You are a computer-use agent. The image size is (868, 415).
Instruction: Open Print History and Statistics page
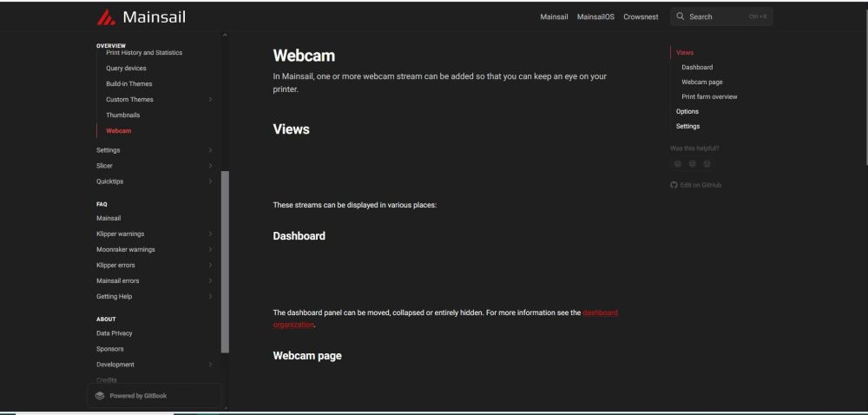(144, 53)
